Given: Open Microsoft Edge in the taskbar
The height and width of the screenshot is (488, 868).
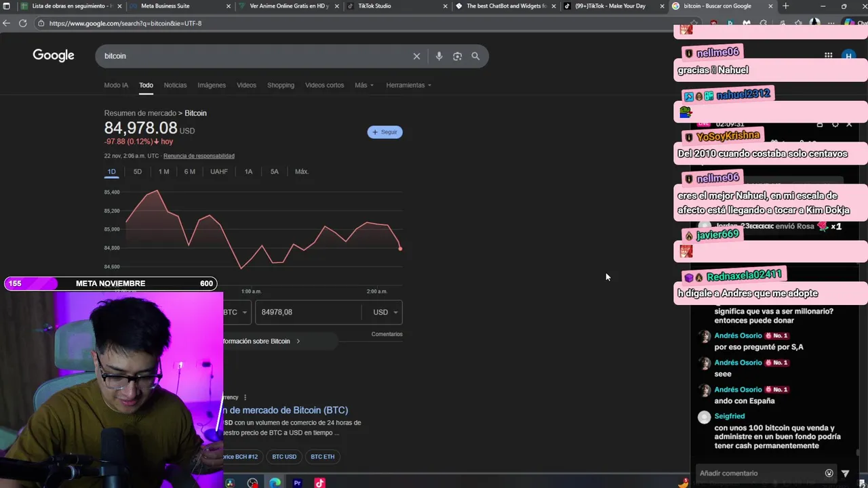Looking at the screenshot, I should click(275, 483).
